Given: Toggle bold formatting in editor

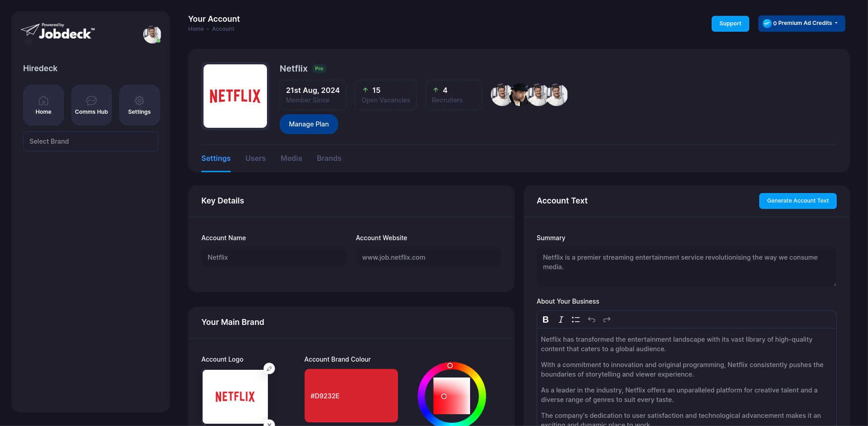Looking at the screenshot, I should [x=546, y=319].
